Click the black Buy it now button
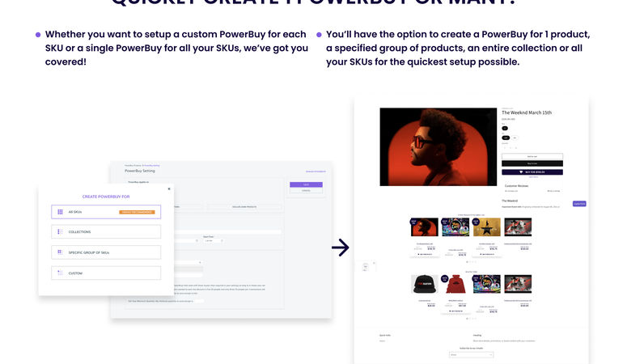 pyautogui.click(x=532, y=163)
